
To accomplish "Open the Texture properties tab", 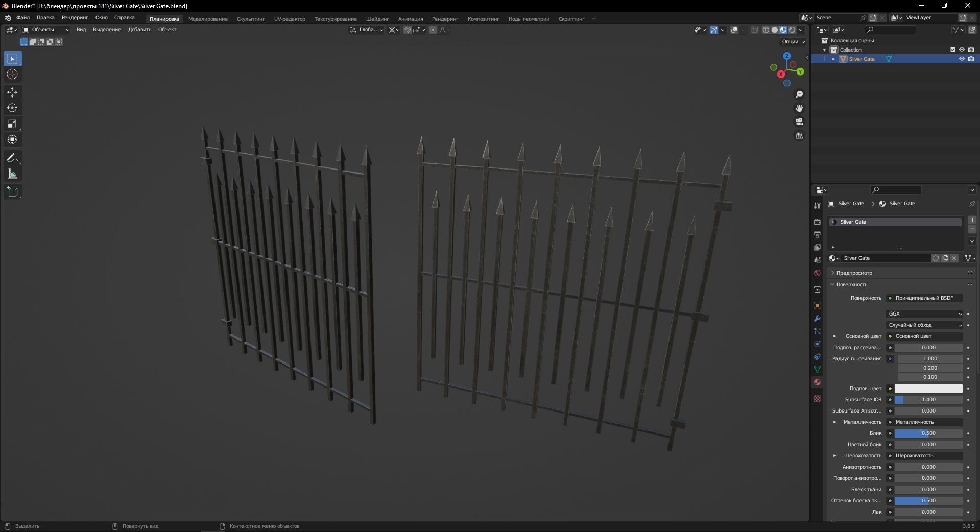I will [x=817, y=398].
